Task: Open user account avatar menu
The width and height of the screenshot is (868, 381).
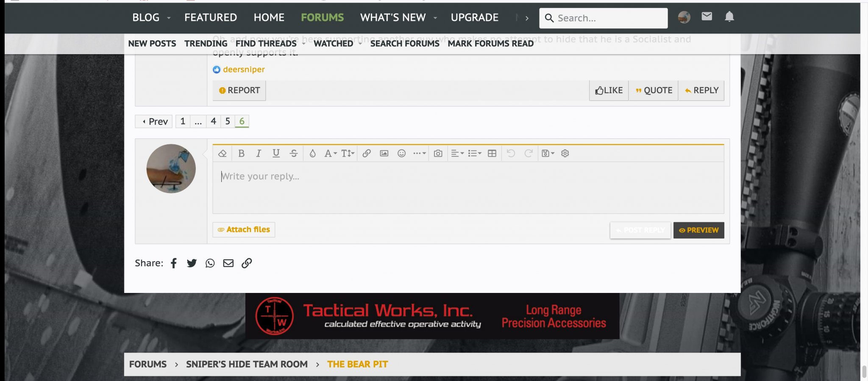Action: [x=684, y=17]
